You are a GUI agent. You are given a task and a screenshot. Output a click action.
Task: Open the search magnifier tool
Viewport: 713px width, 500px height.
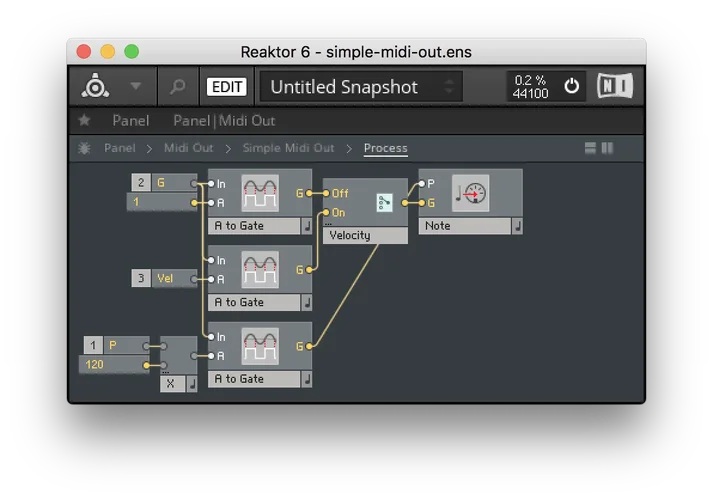pos(177,86)
